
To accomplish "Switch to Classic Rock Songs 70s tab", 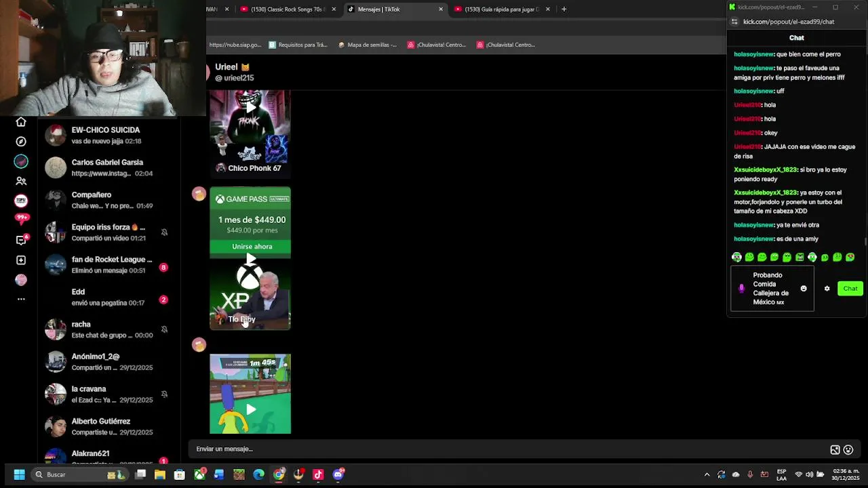I will click(288, 9).
